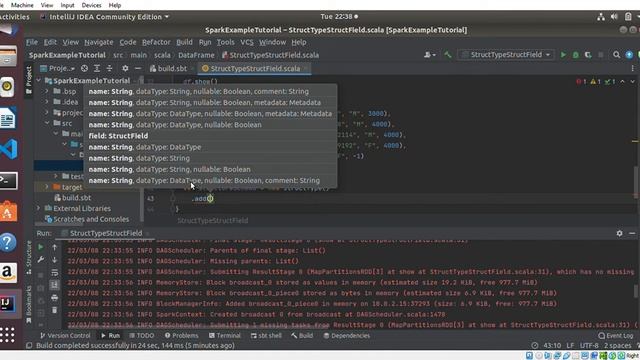Collapse all in Project panel
This screenshot has height=360, width=640.
pyautogui.click(x=109, y=69)
